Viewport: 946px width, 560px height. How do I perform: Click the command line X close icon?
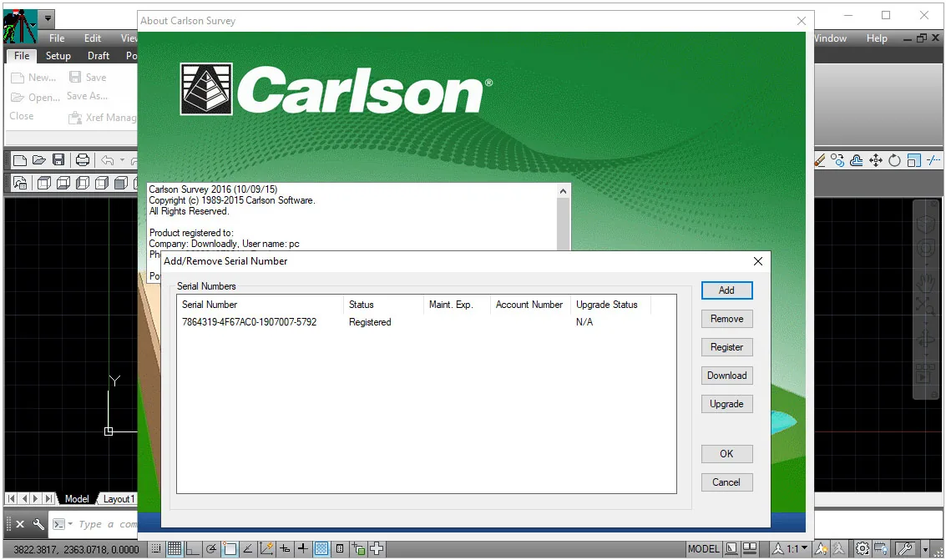(x=20, y=524)
